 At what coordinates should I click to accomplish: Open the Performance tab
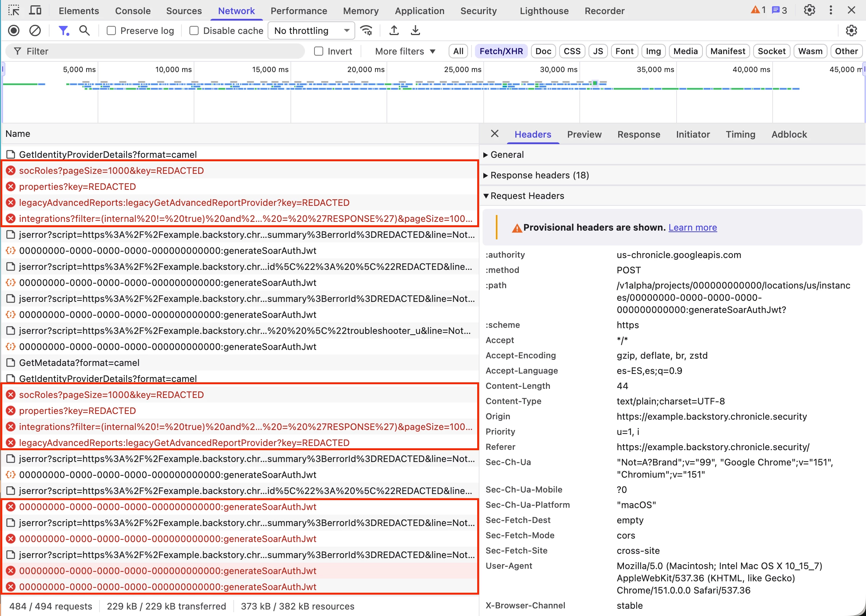(x=299, y=11)
